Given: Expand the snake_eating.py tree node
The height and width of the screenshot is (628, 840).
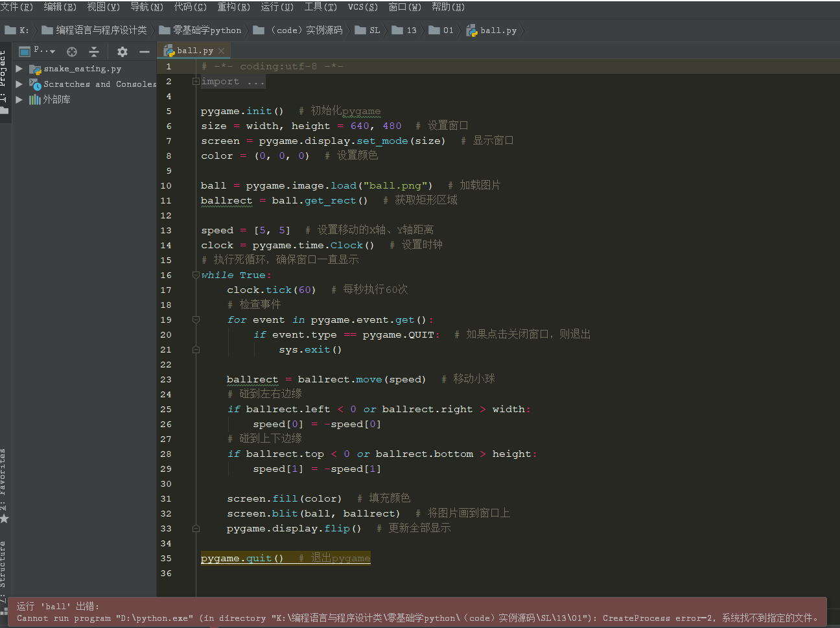Looking at the screenshot, I should pyautogui.click(x=19, y=69).
